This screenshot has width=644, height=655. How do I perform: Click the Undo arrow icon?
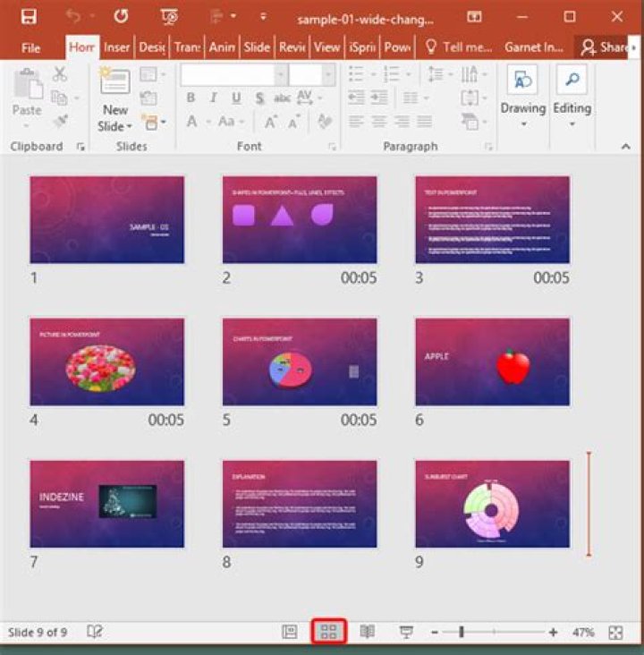pos(74,17)
